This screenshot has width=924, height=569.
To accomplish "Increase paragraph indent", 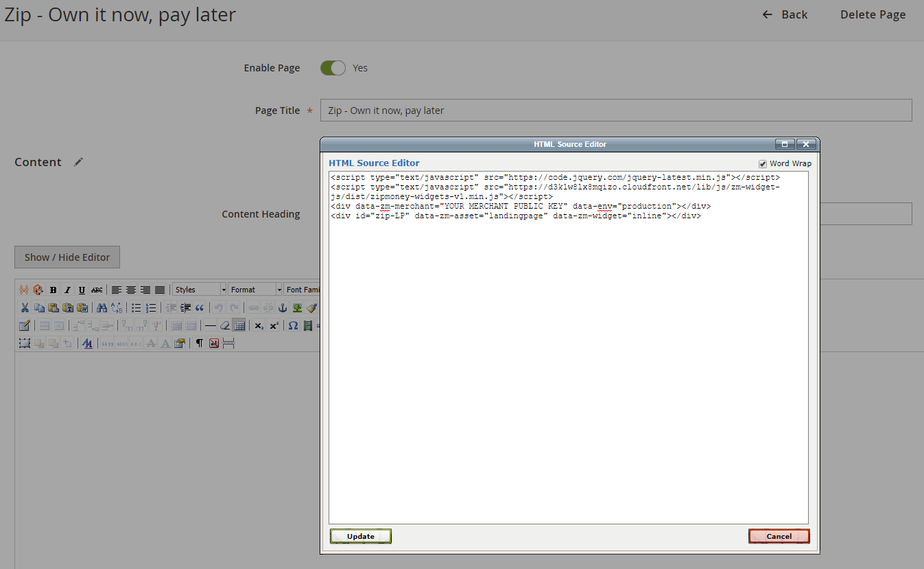I will pos(185,307).
